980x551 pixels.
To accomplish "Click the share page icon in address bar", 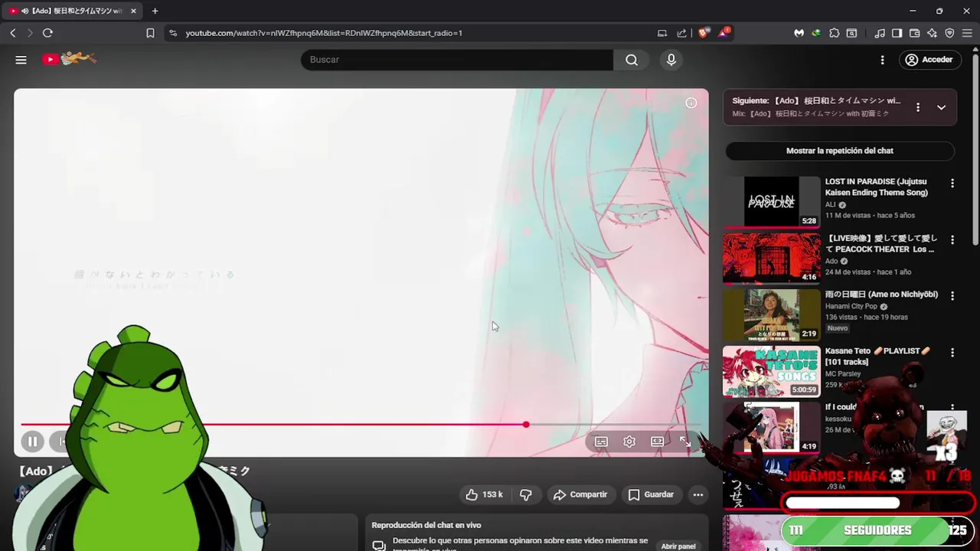I will (x=682, y=33).
